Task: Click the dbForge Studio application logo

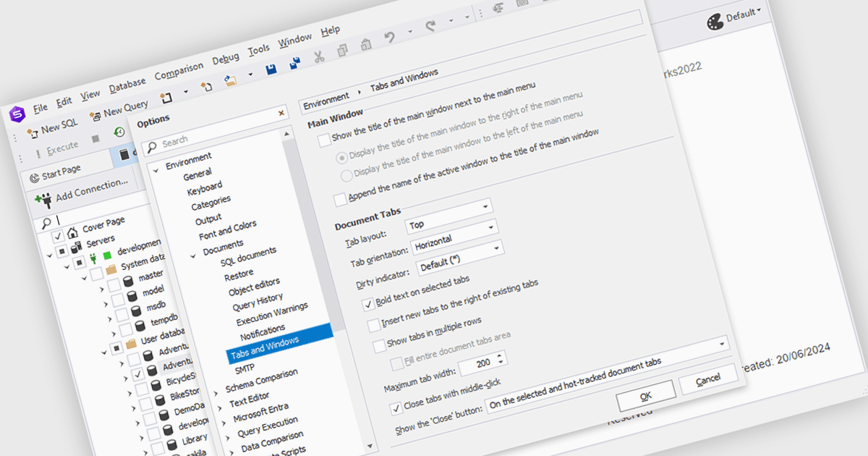Action: click(16, 114)
